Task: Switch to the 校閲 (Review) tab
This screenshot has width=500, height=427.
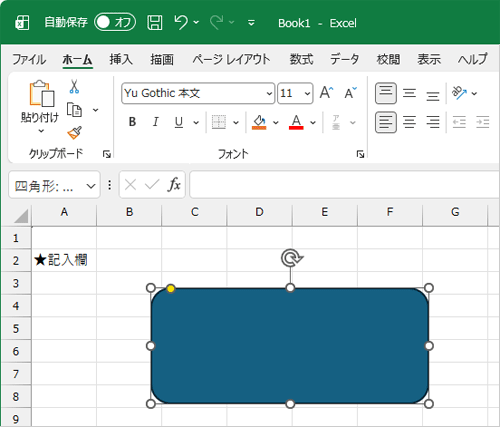Action: [388, 60]
